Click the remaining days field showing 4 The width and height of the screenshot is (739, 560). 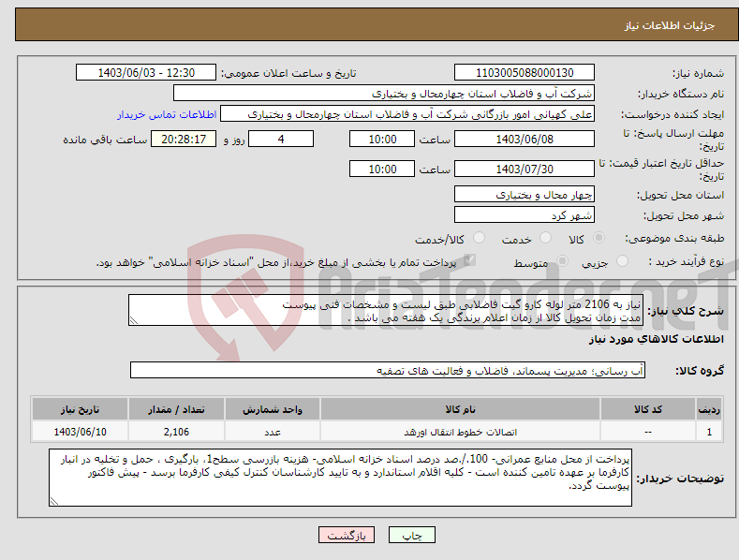(281, 139)
